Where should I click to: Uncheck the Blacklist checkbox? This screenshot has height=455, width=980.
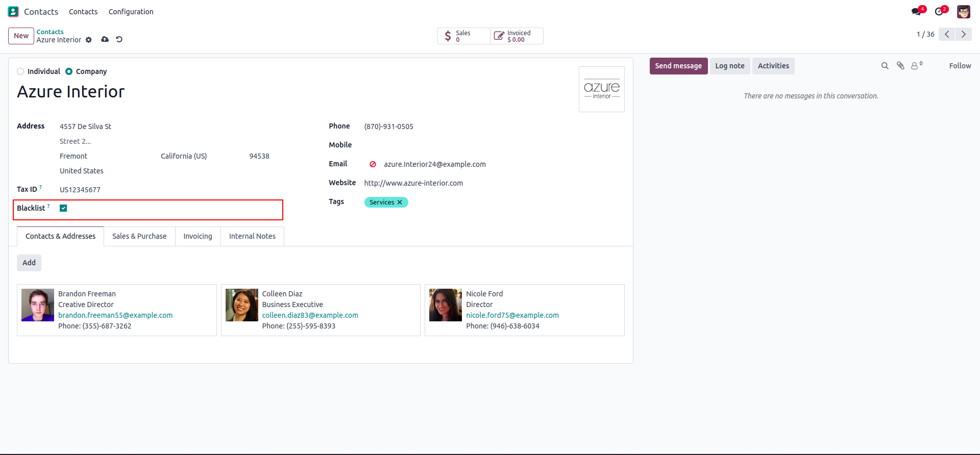[63, 208]
